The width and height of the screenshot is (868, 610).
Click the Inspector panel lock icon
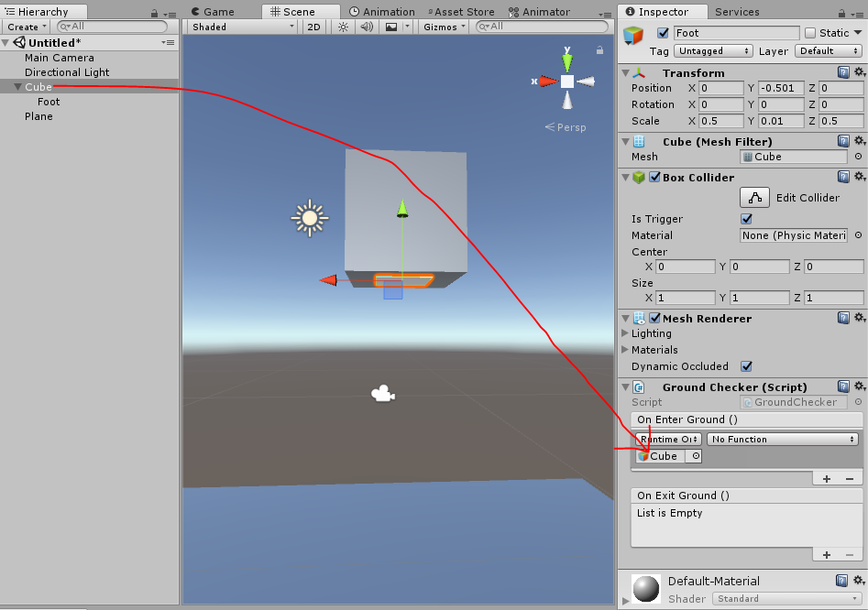(841, 13)
